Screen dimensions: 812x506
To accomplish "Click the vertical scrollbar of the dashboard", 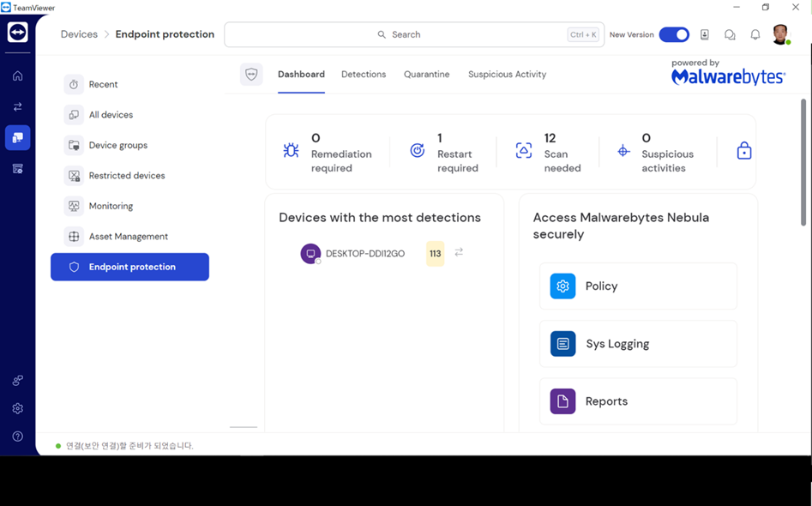I will (x=803, y=162).
